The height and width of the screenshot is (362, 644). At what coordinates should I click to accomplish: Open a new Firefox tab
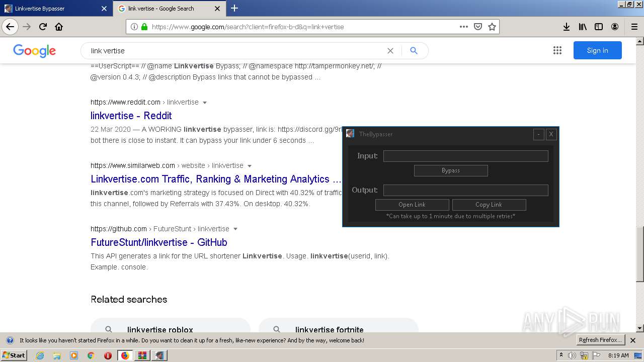point(234,8)
